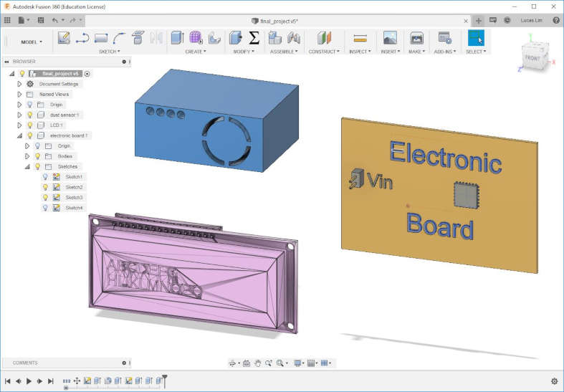Pick the Line sketch tool

(x=82, y=38)
